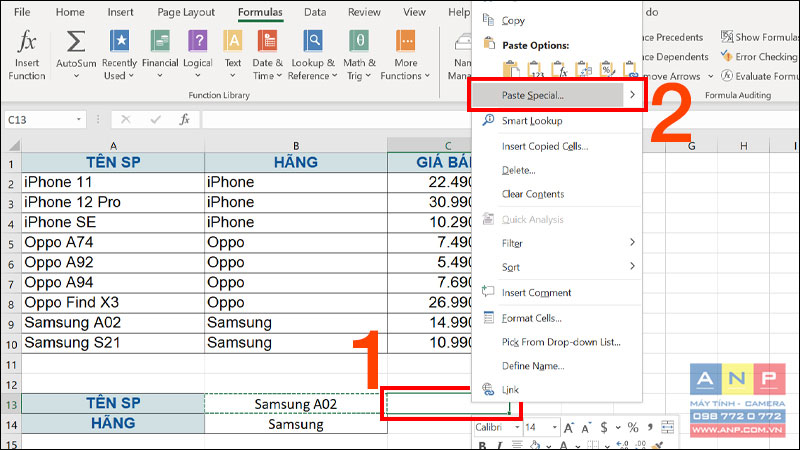The height and width of the screenshot is (450, 800).
Task: Select Paste Special in context menu
Action: tap(556, 95)
